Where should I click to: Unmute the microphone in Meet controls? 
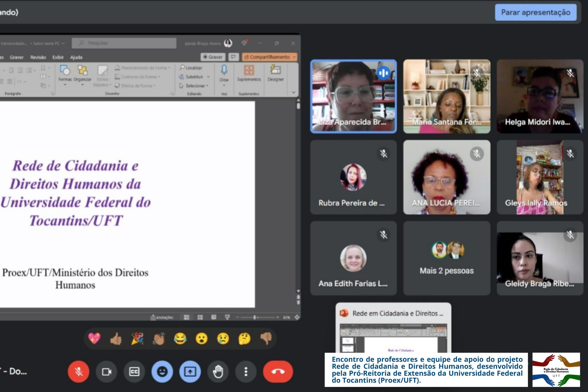(79, 371)
